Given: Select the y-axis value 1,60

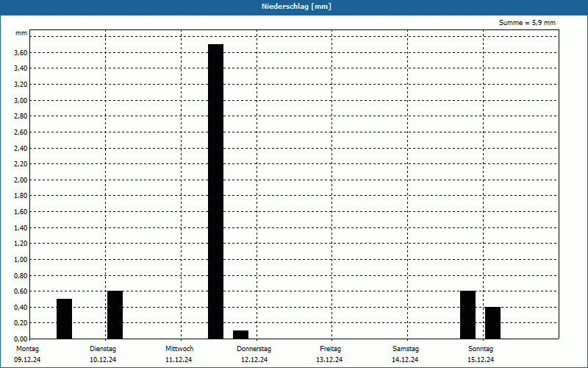Looking at the screenshot, I should point(21,212).
